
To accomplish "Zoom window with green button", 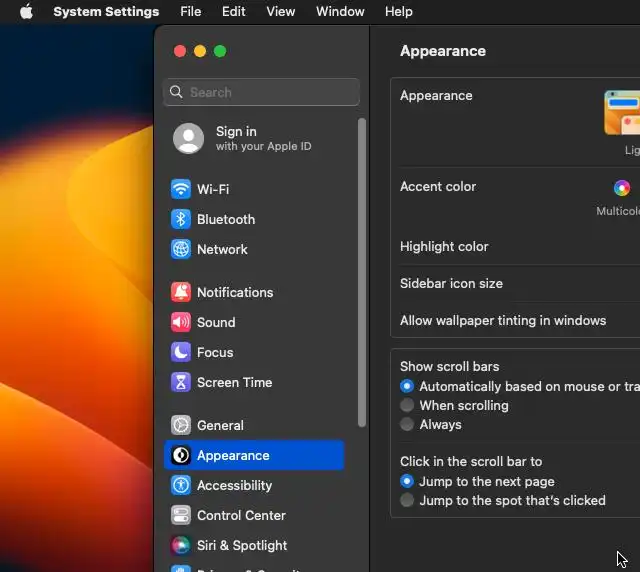I will point(220,51).
